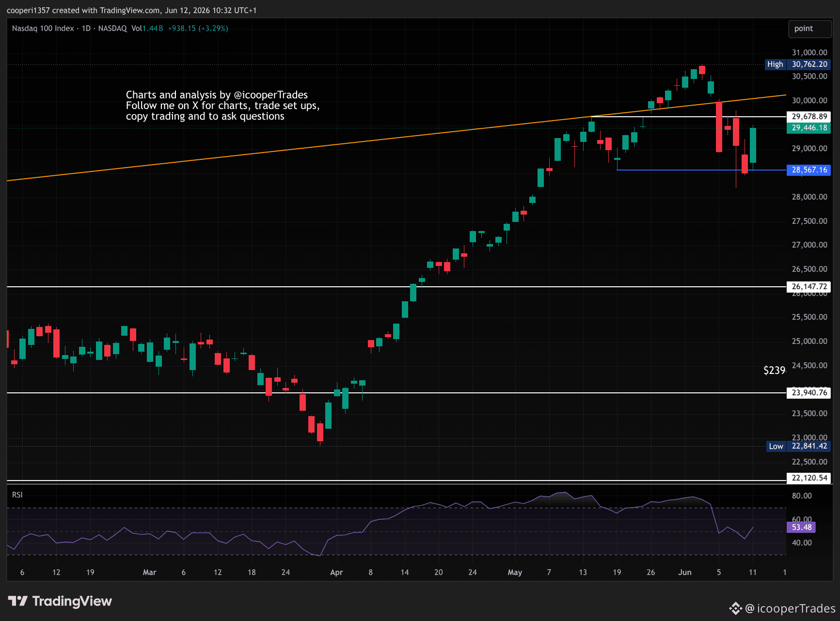Screen dimensions: 840x621
Task: Click the "point" box above the price scale
Action: [810, 29]
